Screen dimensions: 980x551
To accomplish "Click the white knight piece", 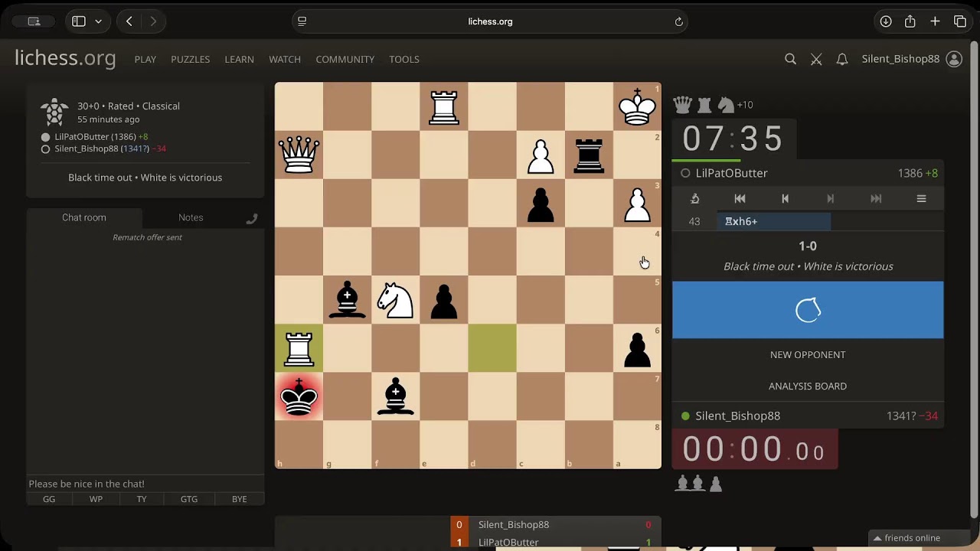I will coord(395,300).
